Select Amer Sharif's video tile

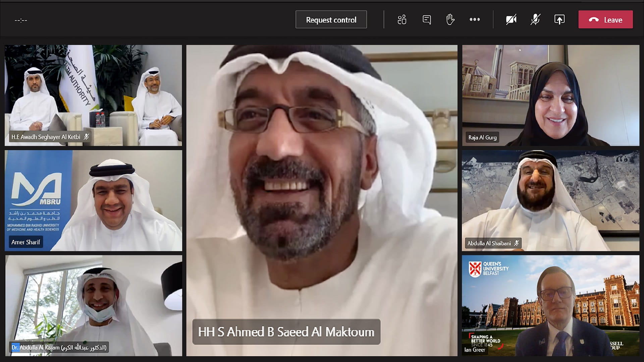[93, 200]
